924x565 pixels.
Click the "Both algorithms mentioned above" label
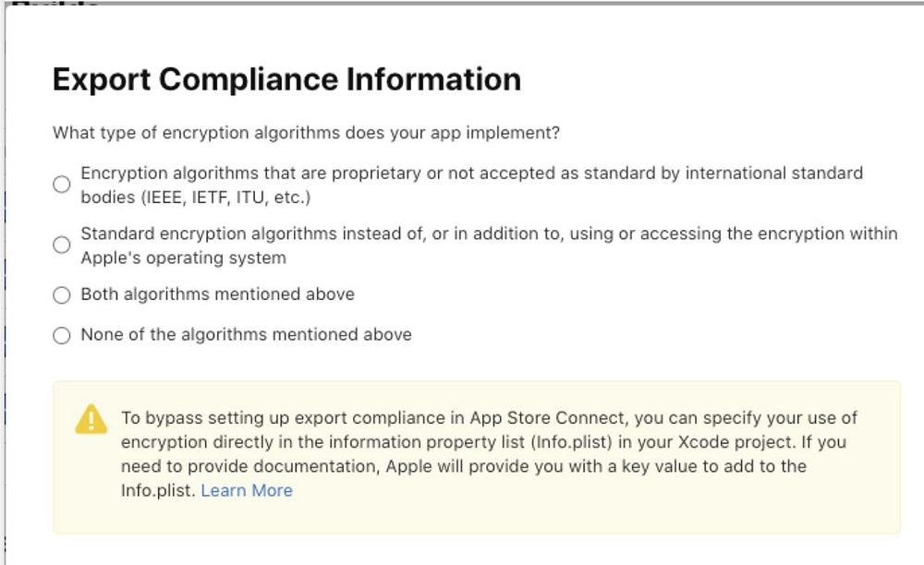coord(217,295)
